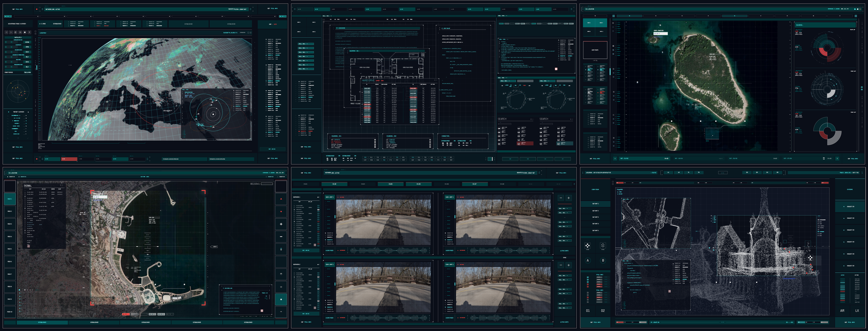This screenshot has height=331, width=868.
Task: Click the LIDAR SCAN header button
Action: pyautogui.click(x=595, y=189)
